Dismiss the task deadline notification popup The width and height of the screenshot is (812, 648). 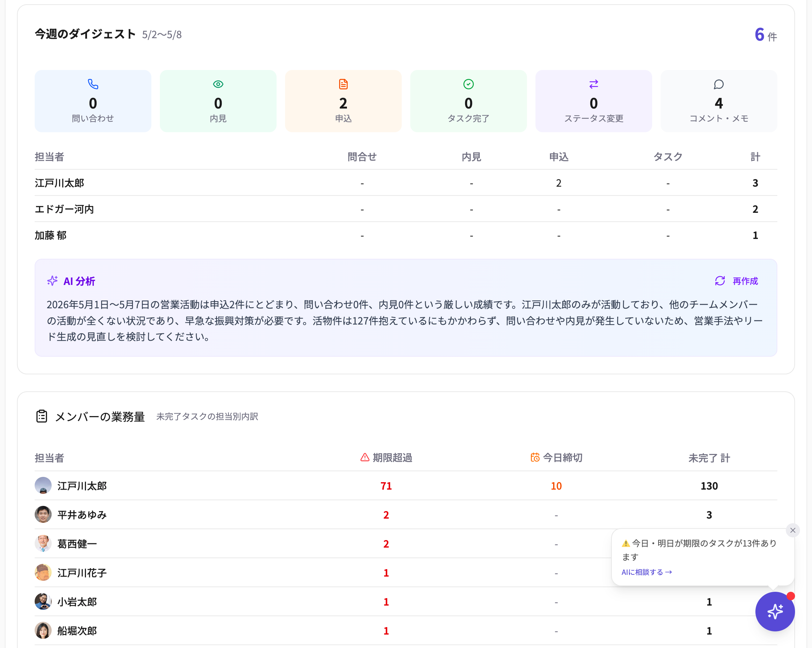(793, 530)
